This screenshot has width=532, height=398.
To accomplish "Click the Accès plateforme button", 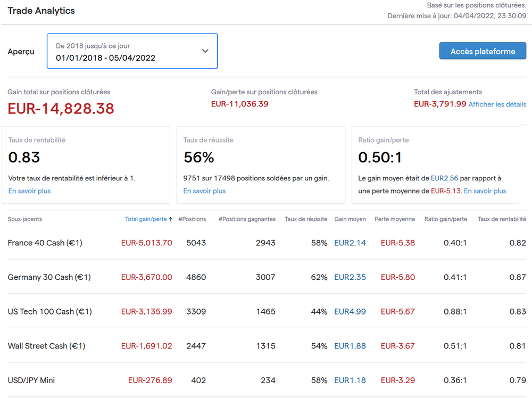I will [483, 52].
